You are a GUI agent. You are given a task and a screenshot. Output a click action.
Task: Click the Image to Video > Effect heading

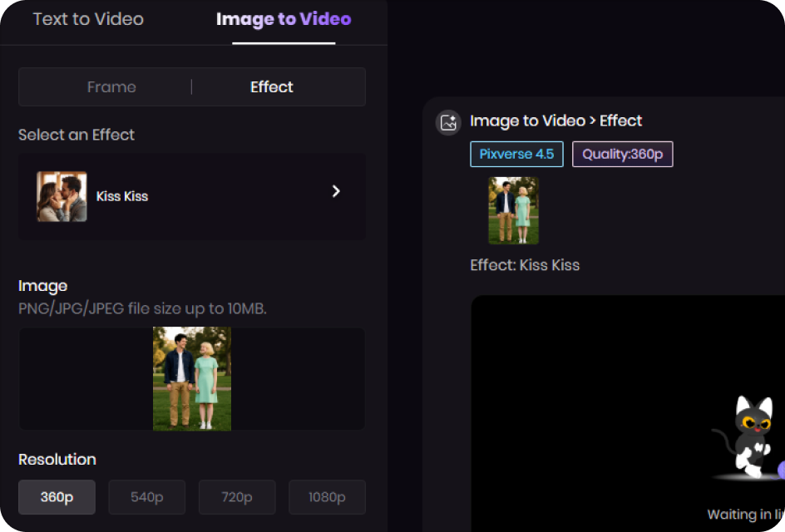pyautogui.click(x=555, y=121)
